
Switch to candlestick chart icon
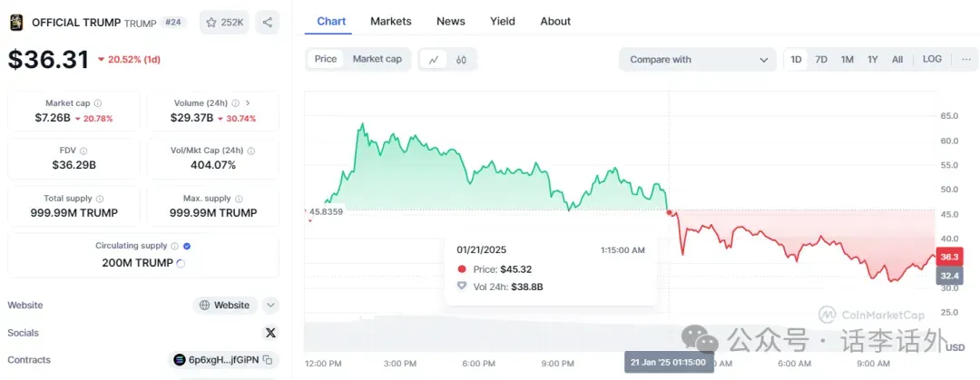(461, 60)
